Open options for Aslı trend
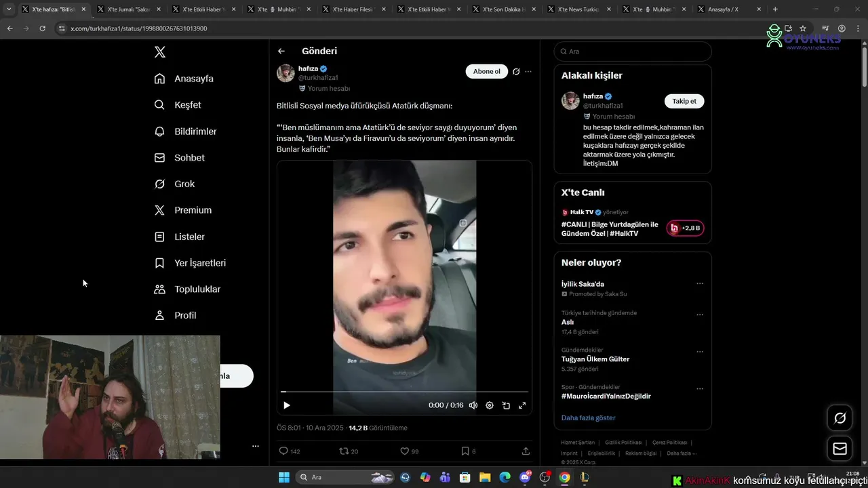 click(700, 315)
